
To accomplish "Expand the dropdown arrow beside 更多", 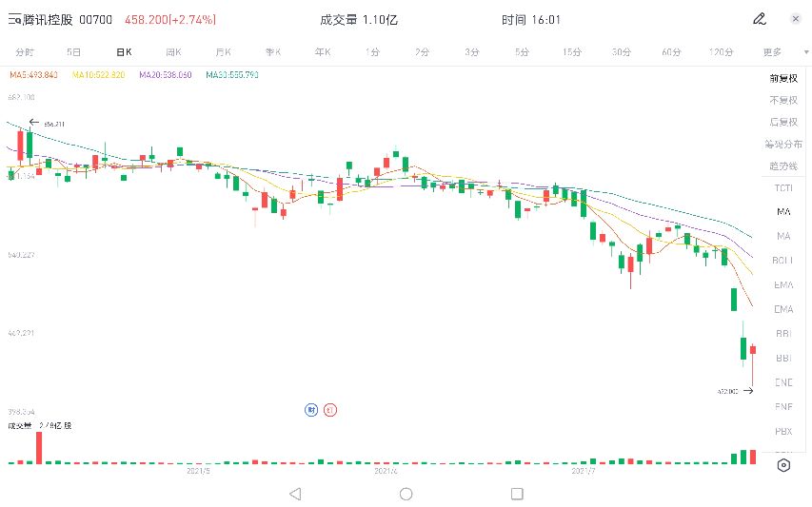I will (805, 52).
